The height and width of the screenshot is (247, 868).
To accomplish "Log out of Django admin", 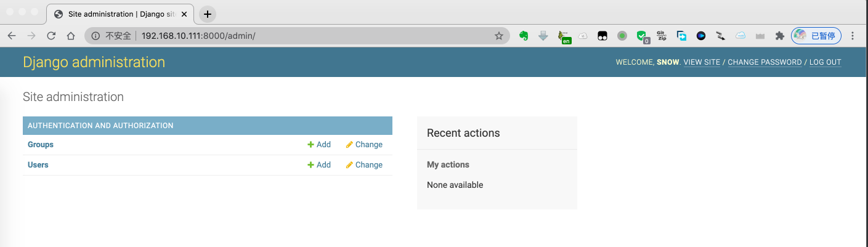I will click(825, 62).
